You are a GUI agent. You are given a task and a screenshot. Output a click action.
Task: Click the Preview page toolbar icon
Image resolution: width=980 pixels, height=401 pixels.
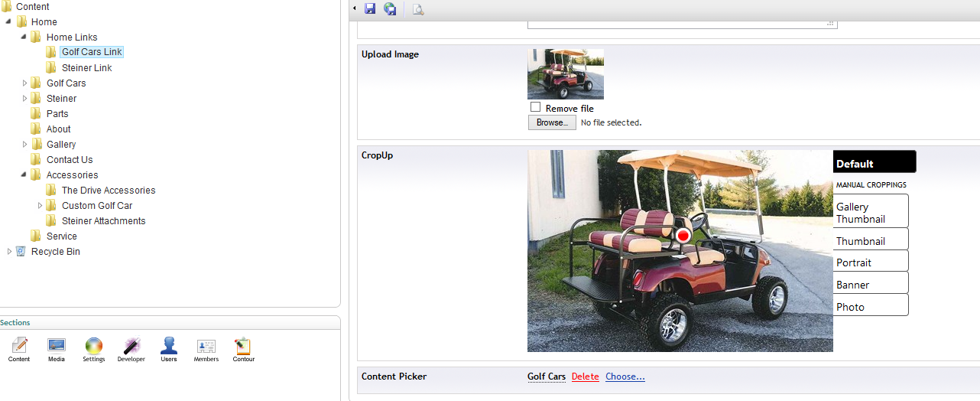[x=418, y=9]
